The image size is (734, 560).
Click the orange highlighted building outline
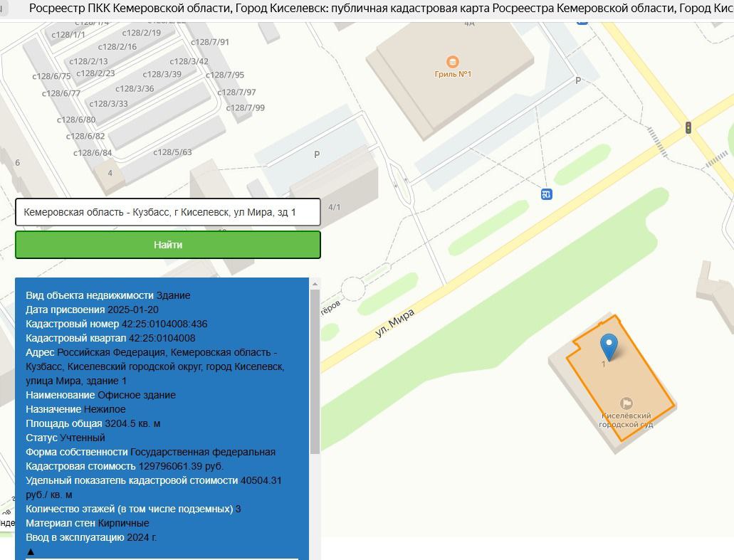[x=621, y=378]
